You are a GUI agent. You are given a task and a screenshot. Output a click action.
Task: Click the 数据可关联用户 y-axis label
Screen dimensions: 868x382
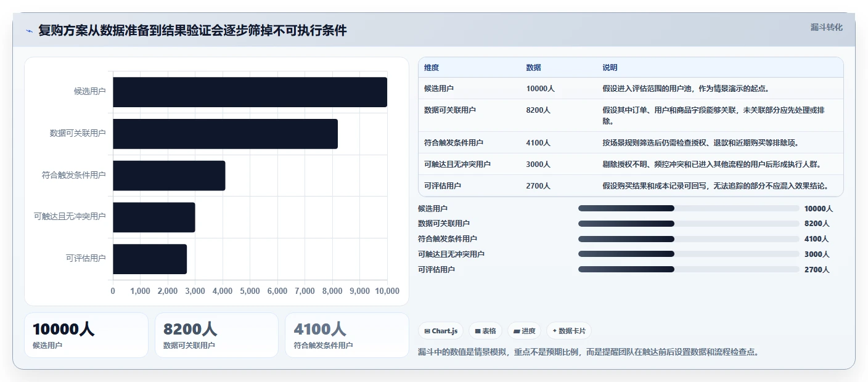coord(78,134)
